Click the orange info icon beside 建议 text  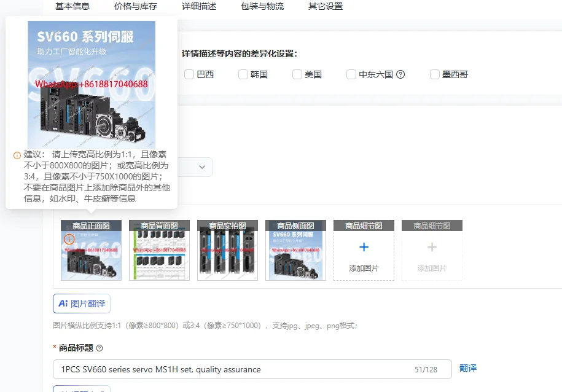pyautogui.click(x=17, y=155)
